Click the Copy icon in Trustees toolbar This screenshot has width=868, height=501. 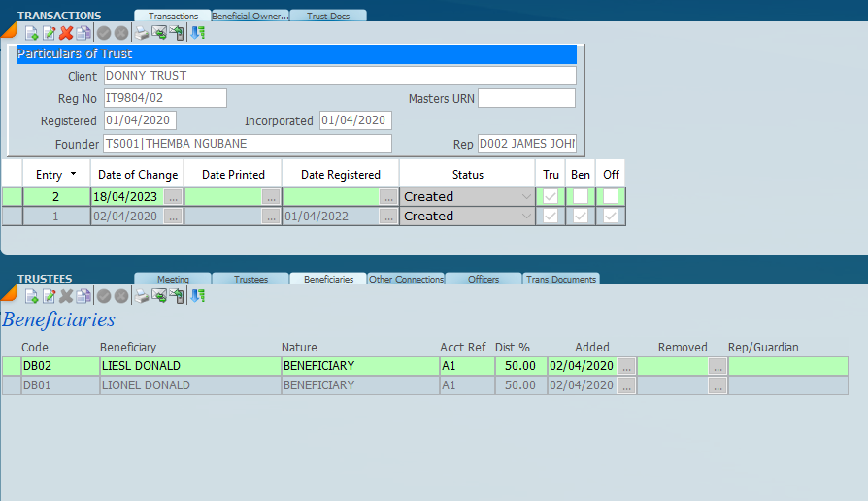point(83,296)
